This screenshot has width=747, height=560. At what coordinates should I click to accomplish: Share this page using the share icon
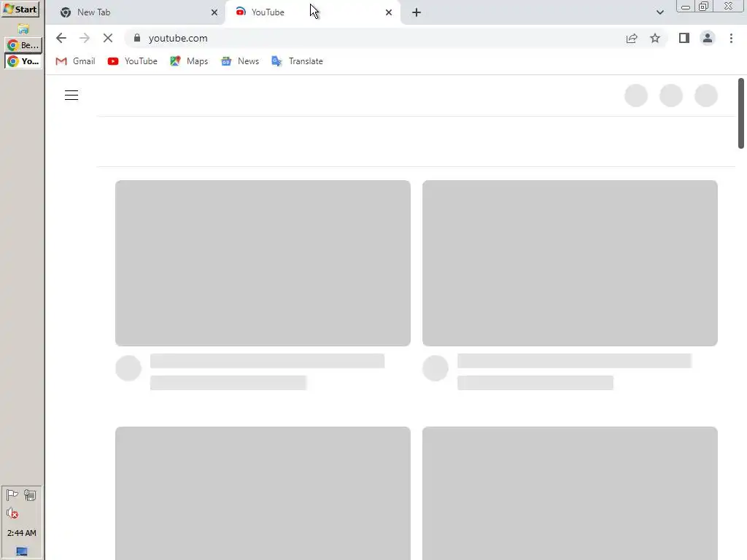[632, 38]
